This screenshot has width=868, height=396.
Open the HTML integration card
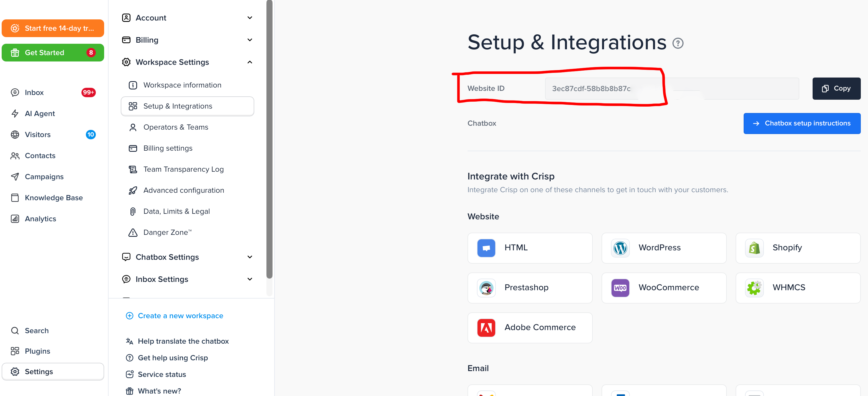coord(530,248)
